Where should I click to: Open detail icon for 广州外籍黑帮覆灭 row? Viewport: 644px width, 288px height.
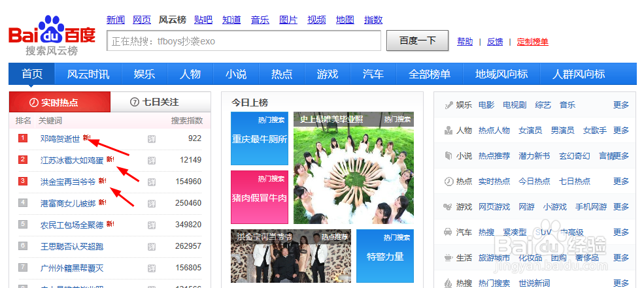click(x=152, y=268)
